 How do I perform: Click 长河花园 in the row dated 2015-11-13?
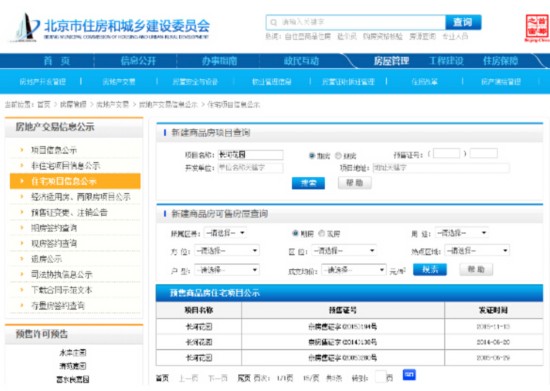pyautogui.click(x=199, y=326)
